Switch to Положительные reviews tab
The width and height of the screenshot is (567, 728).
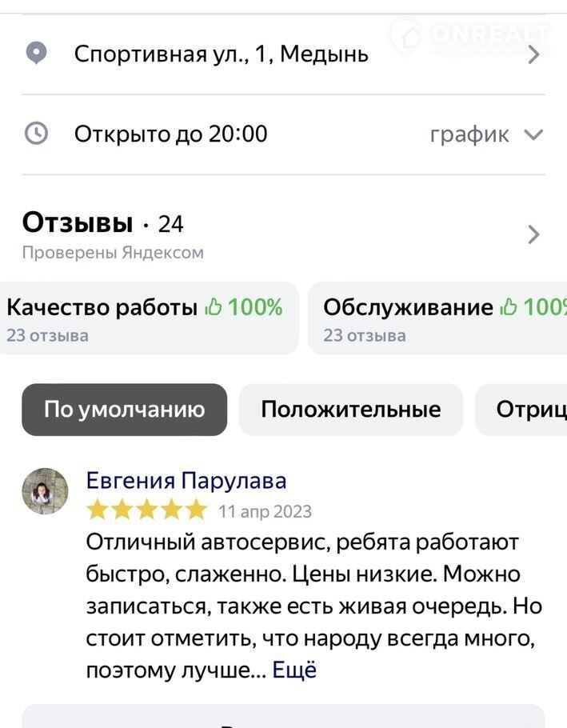click(x=350, y=410)
